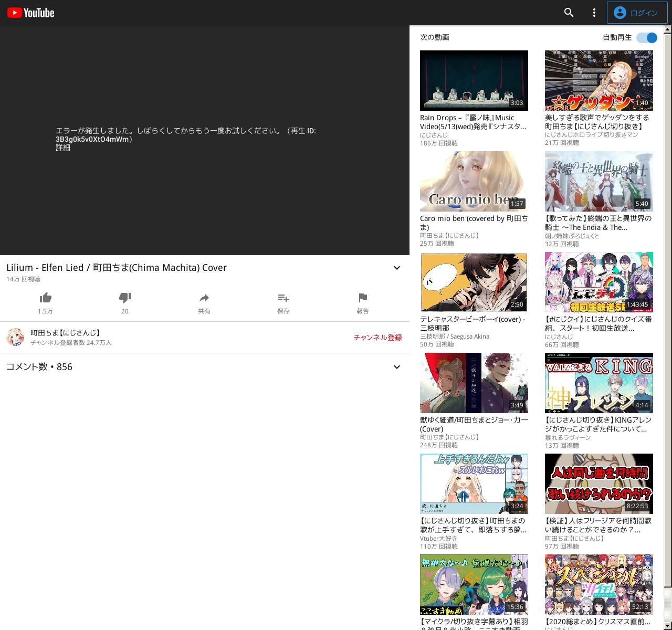Click the Vtuber大好き channel name
The height and width of the screenshot is (630, 672).
click(439, 538)
